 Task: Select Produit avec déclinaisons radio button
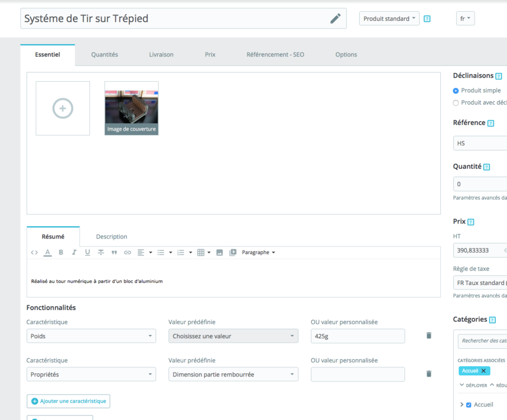click(456, 103)
